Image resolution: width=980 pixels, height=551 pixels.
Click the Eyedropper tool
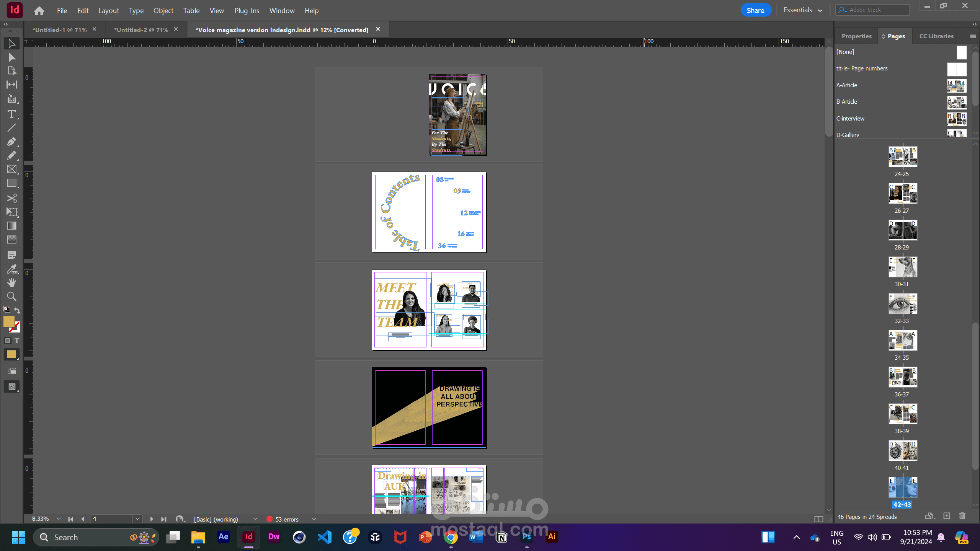tap(11, 269)
